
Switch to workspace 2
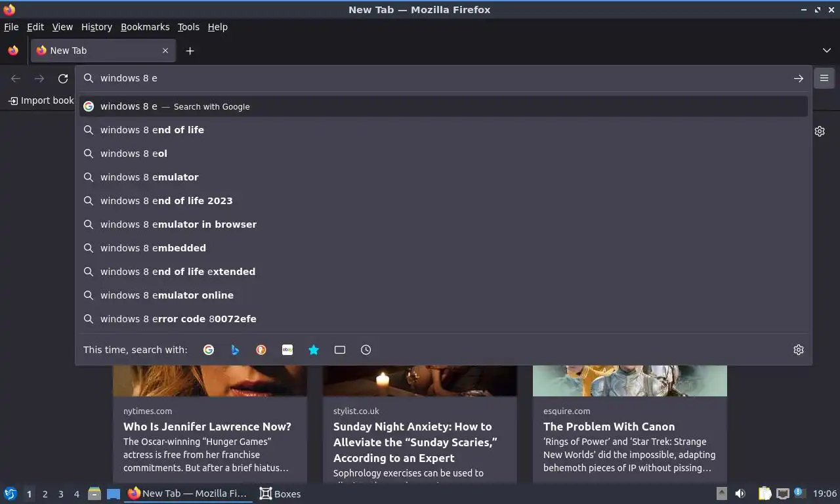[45, 494]
